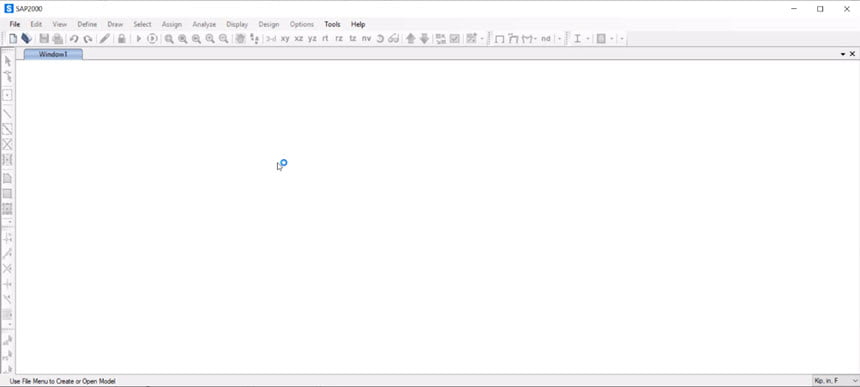860x387 pixels.
Task: Expand the I-beam design dropdown arrow
Action: click(588, 39)
